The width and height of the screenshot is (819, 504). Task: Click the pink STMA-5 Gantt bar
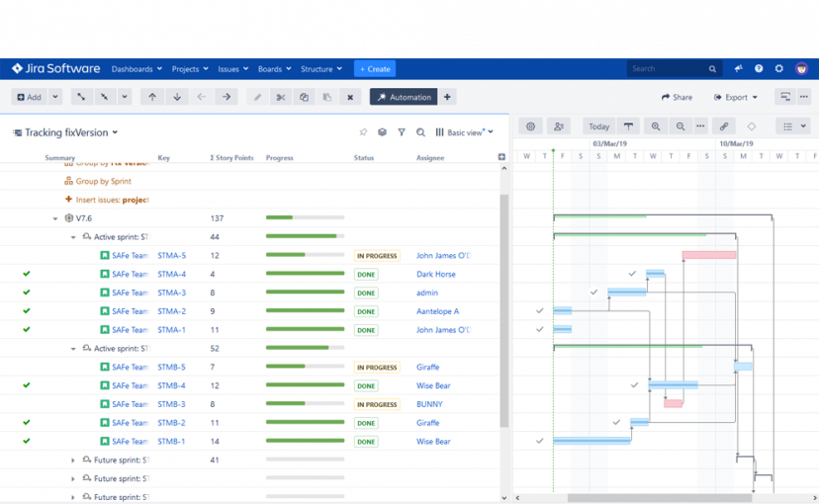(709, 255)
